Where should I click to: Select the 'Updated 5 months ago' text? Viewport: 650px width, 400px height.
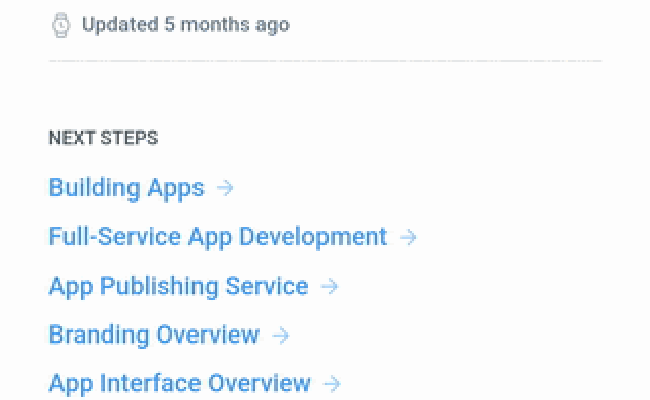pos(186,25)
